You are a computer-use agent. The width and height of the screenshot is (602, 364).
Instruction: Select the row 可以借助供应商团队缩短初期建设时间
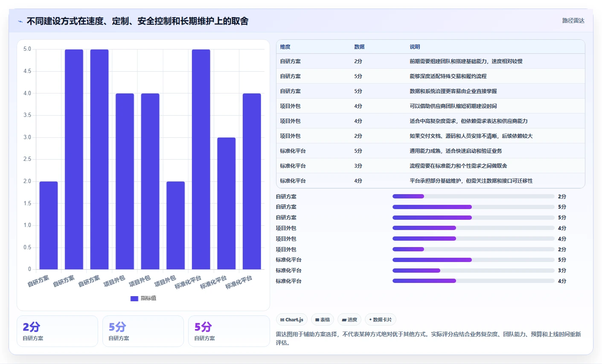pyautogui.click(x=430, y=106)
